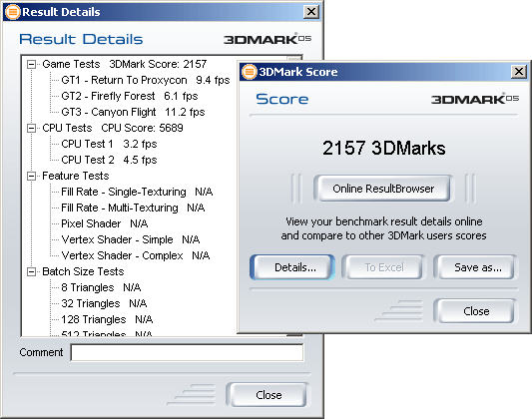The height and width of the screenshot is (419, 532).
Task: Select the 8 Triangles row
Action: (101, 287)
